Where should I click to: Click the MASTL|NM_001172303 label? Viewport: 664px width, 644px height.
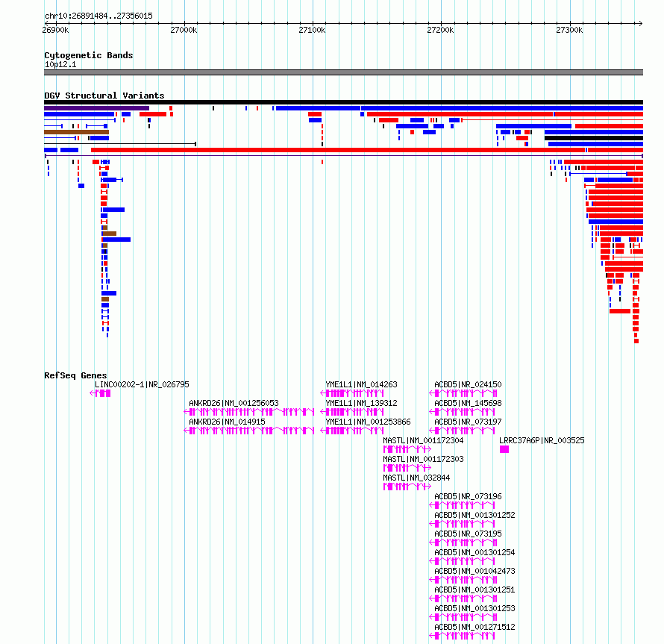[423, 459]
